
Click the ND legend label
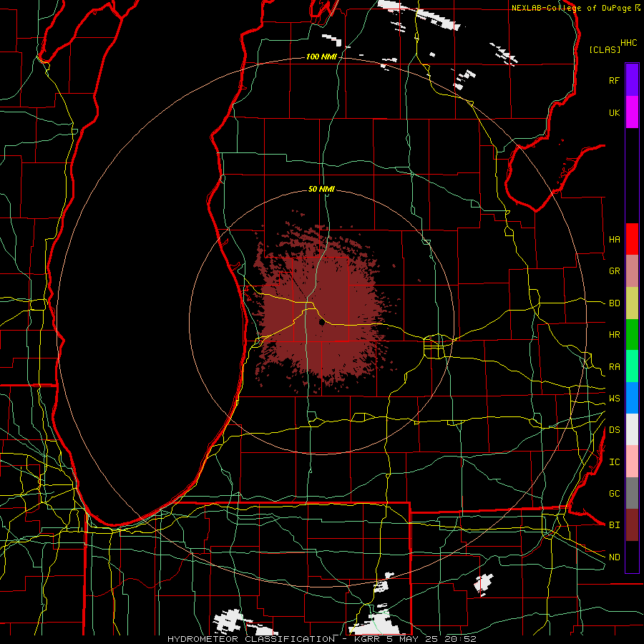click(614, 557)
